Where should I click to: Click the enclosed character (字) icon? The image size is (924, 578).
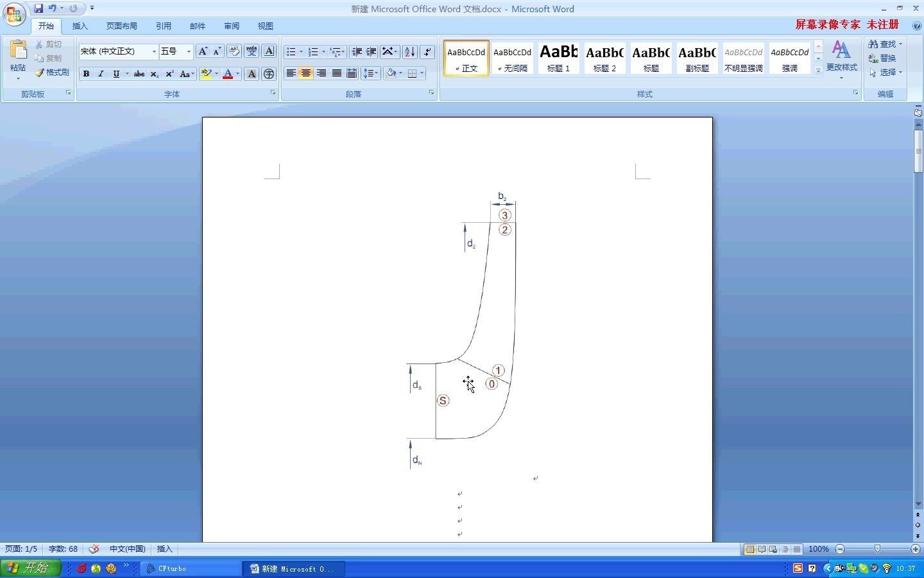tap(269, 74)
